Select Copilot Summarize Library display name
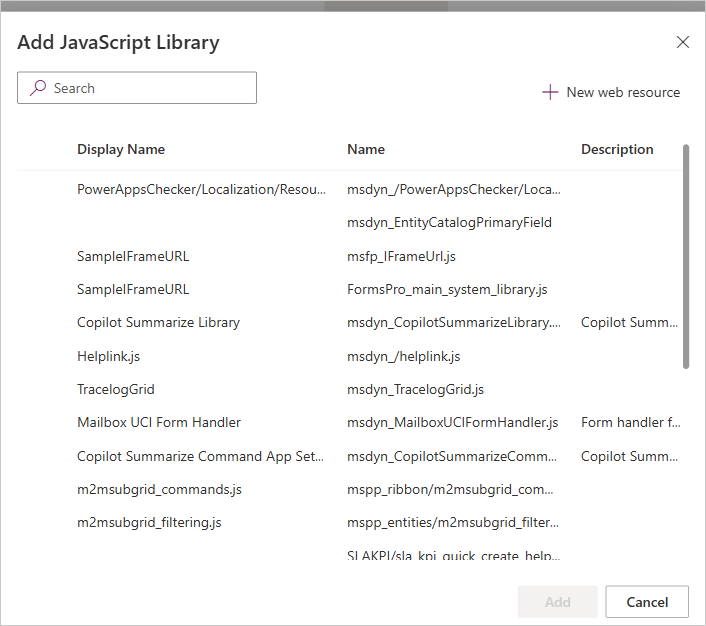 [158, 322]
